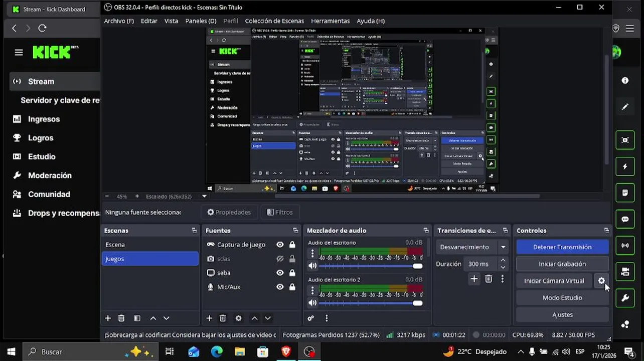644x361 pixels.
Task: Add a new source in the Fuentes panel
Action: tap(209, 318)
